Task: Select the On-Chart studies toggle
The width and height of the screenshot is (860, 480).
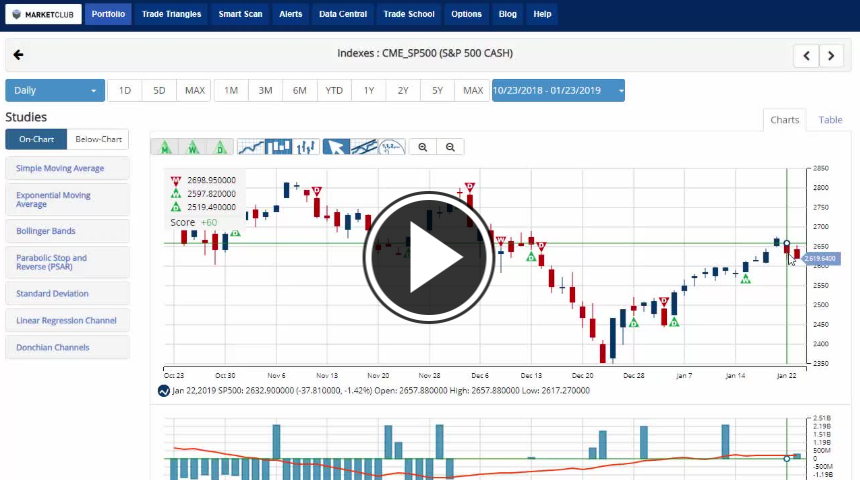Action: point(36,140)
